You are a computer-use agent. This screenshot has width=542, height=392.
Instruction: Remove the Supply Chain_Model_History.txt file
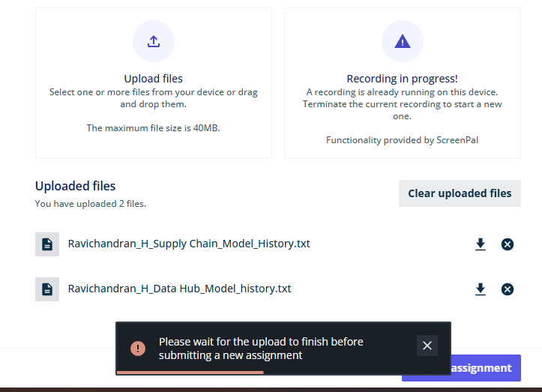pyautogui.click(x=507, y=244)
